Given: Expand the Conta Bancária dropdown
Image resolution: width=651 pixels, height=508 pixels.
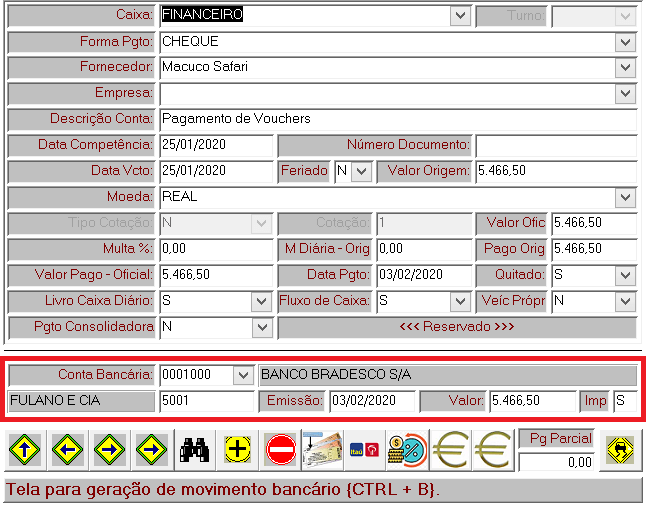Looking at the screenshot, I should click(x=242, y=375).
